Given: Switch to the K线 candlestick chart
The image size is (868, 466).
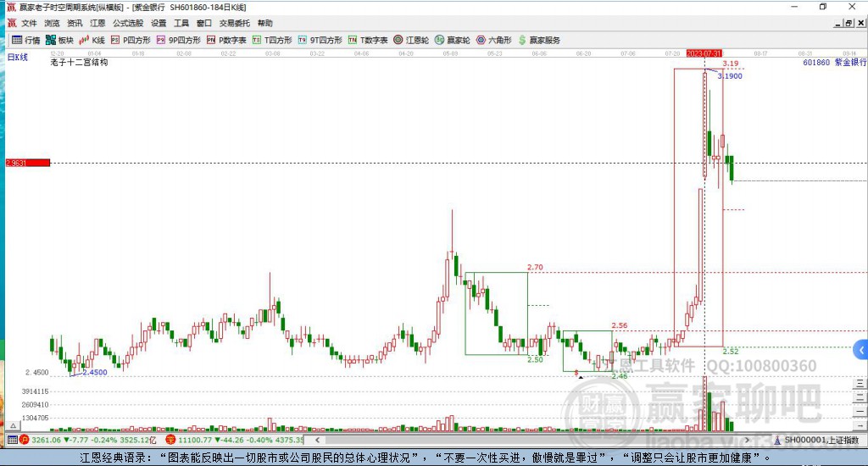Looking at the screenshot, I should 92,40.
